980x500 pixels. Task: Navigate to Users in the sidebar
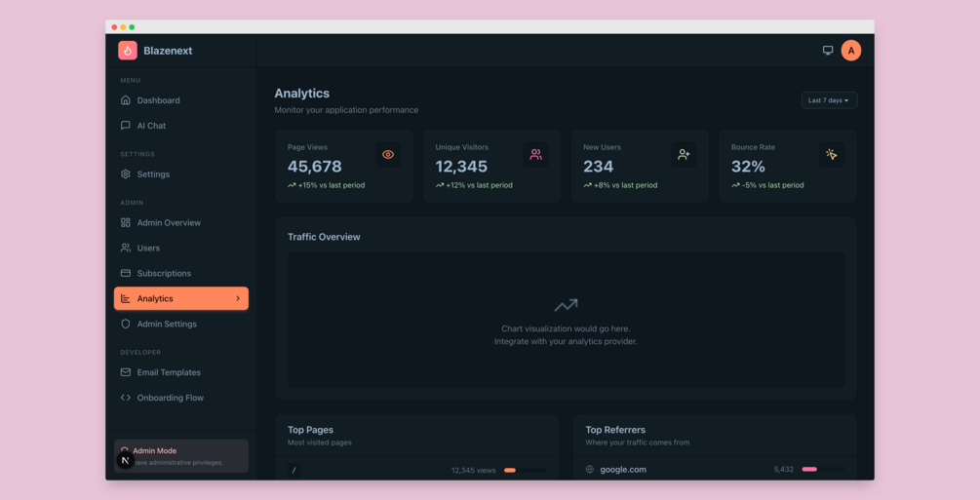(x=181, y=249)
